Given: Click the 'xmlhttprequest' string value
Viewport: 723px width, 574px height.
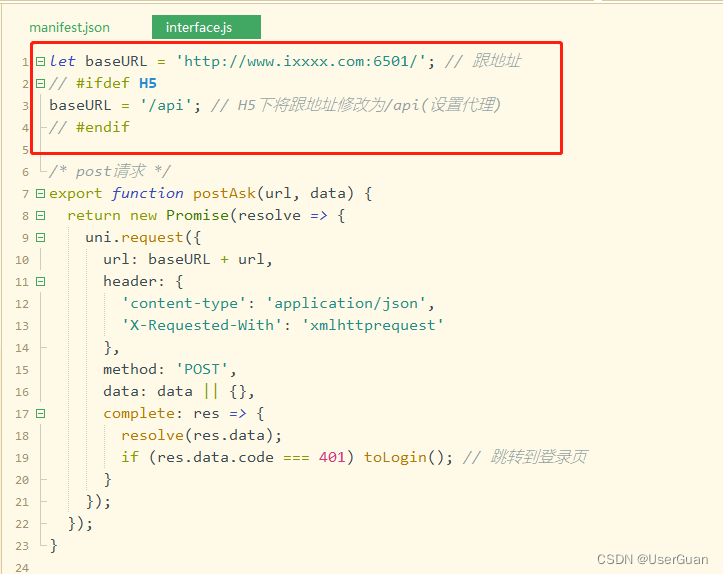Looking at the screenshot, I should coord(373,325).
